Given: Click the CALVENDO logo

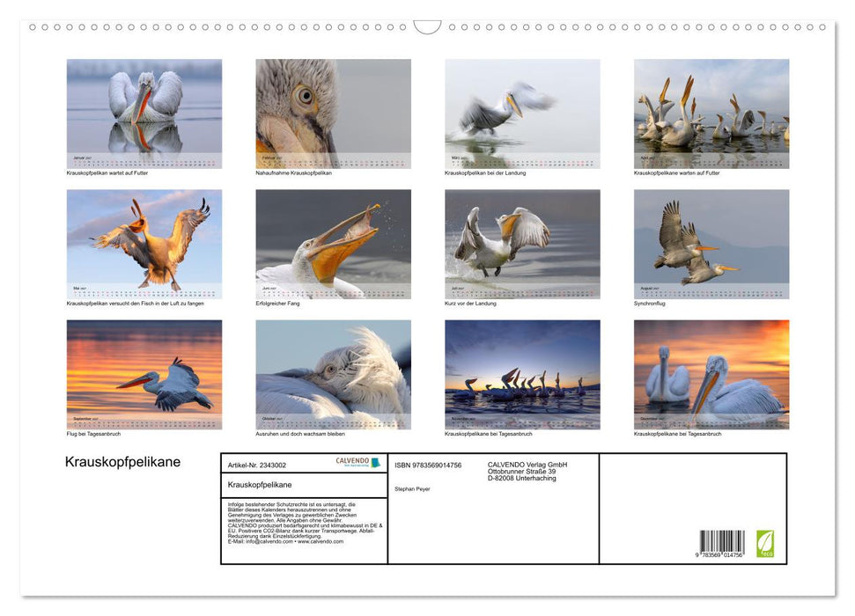Looking at the screenshot, I should pyautogui.click(x=357, y=462).
